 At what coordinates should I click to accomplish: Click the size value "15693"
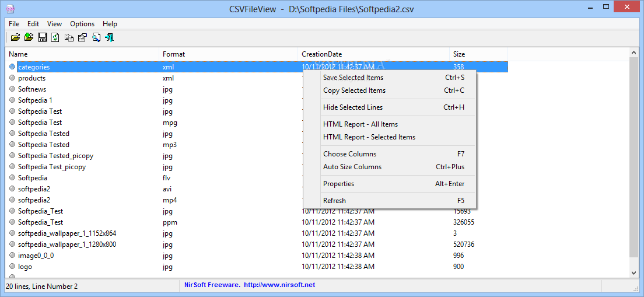(x=461, y=211)
